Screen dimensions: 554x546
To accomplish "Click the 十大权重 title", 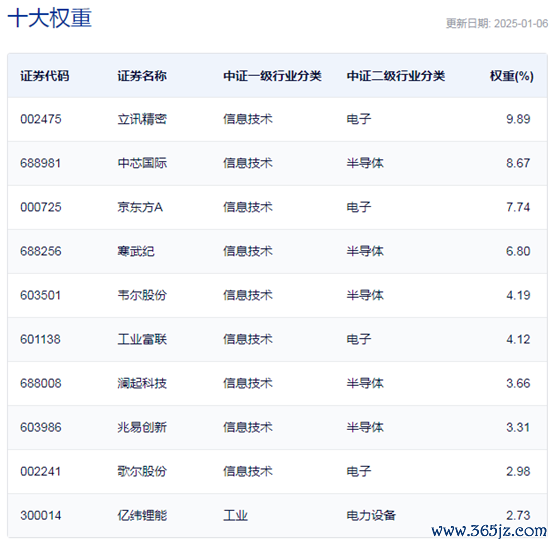I will tap(50, 18).
